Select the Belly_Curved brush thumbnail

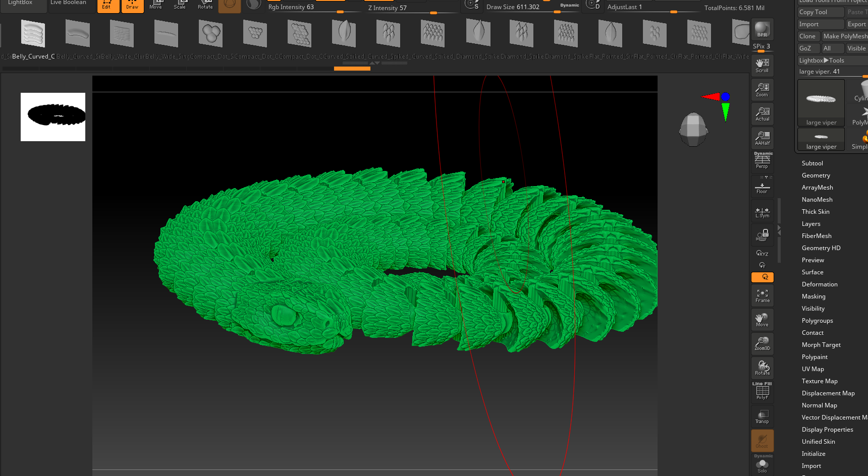tap(33, 34)
